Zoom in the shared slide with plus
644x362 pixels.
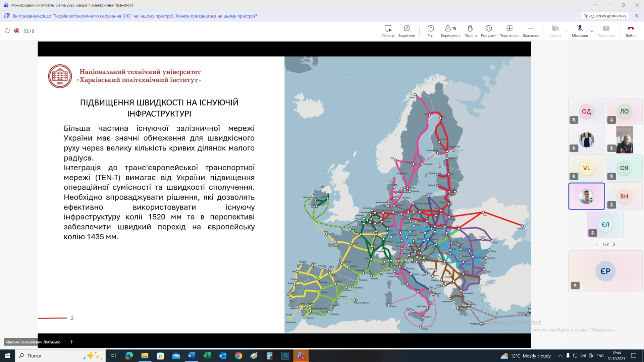(71, 342)
